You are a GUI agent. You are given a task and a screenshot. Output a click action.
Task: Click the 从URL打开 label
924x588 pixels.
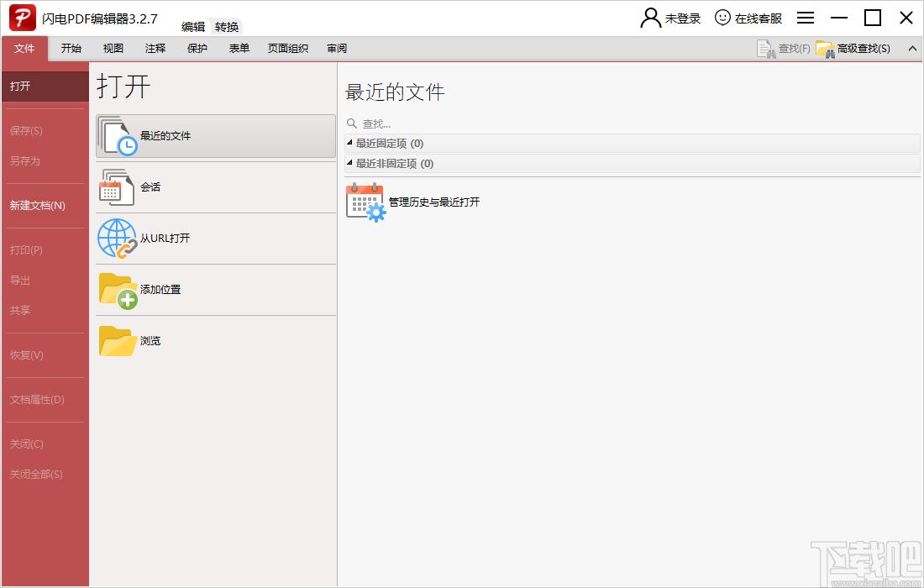tap(165, 239)
